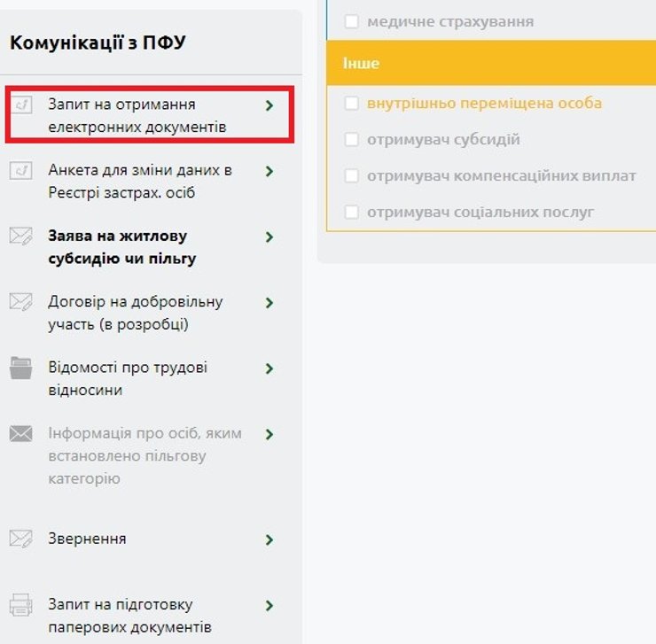
Task: Tick the отримувач субсидій checkbox
Action: [x=352, y=140]
